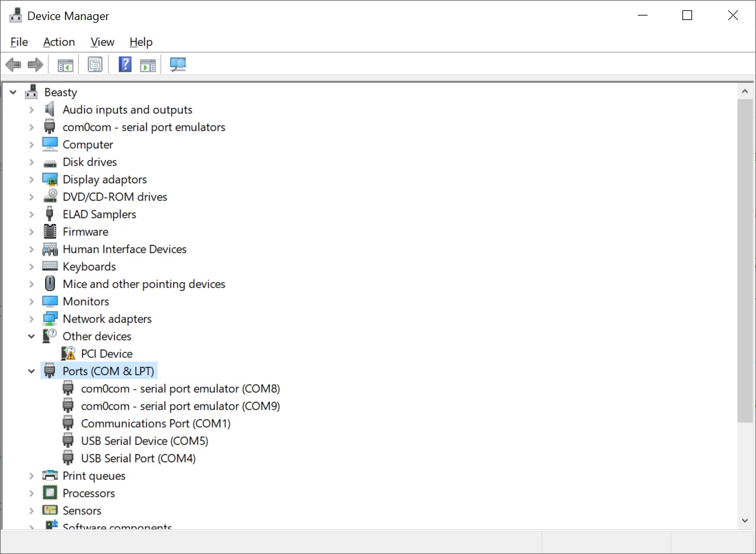
Task: Click Scan for hardware changes monitor icon
Action: (178, 65)
